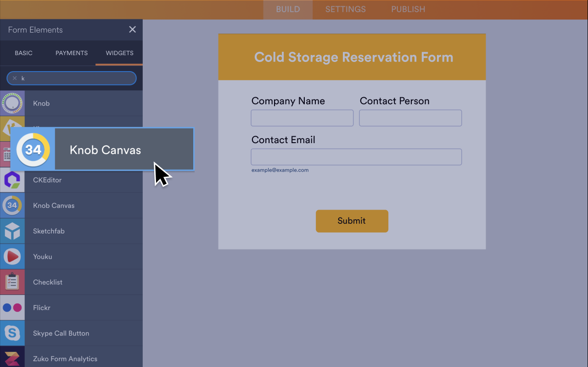This screenshot has width=588, height=367.
Task: Click the Submit button
Action: pos(352,221)
